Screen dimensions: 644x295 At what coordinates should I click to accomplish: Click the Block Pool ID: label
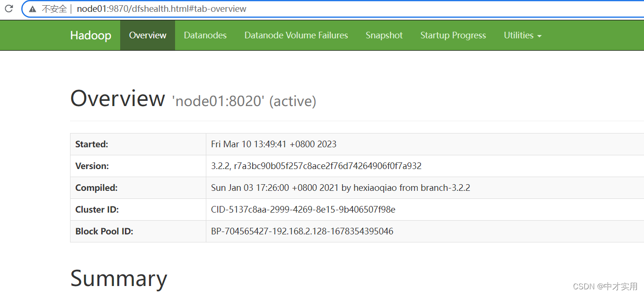105,232
